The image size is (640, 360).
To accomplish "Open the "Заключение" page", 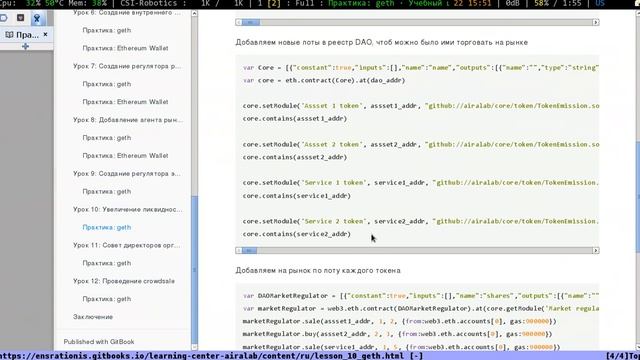I will pos(93,317).
